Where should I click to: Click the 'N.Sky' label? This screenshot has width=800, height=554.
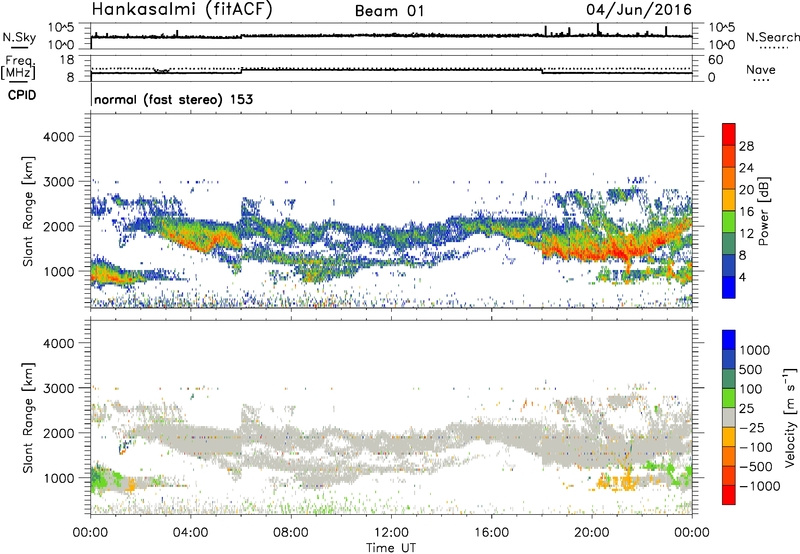pos(19,37)
